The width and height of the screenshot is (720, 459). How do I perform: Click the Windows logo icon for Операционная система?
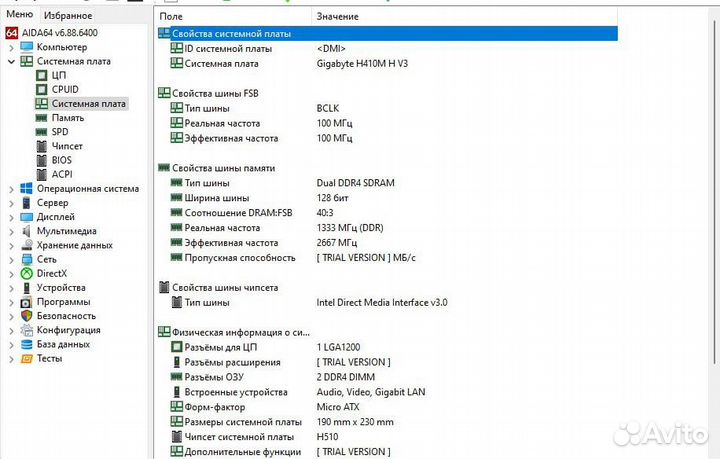27,189
